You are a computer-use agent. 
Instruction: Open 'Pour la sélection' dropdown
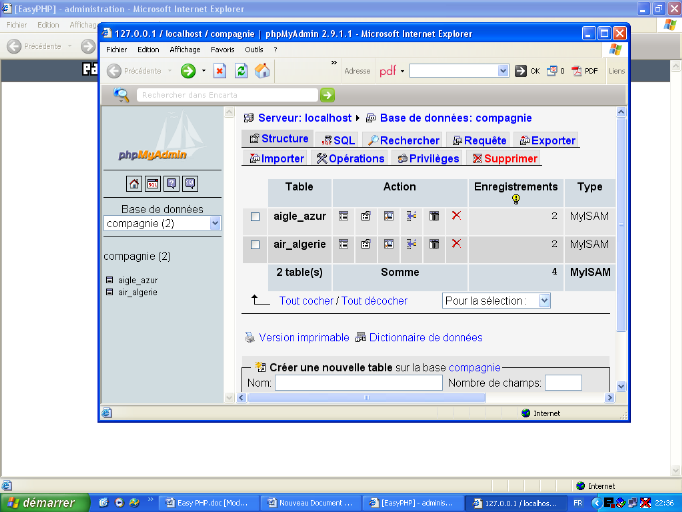[496, 301]
